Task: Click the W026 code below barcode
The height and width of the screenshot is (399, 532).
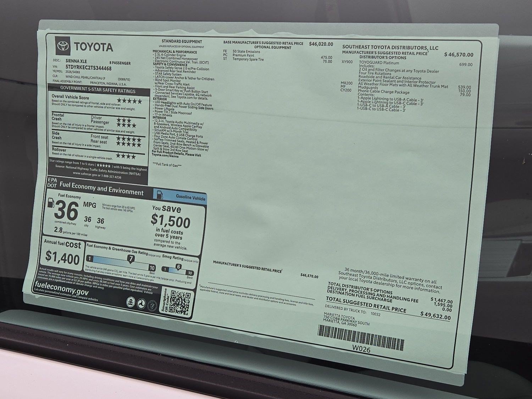Action: click(361, 349)
